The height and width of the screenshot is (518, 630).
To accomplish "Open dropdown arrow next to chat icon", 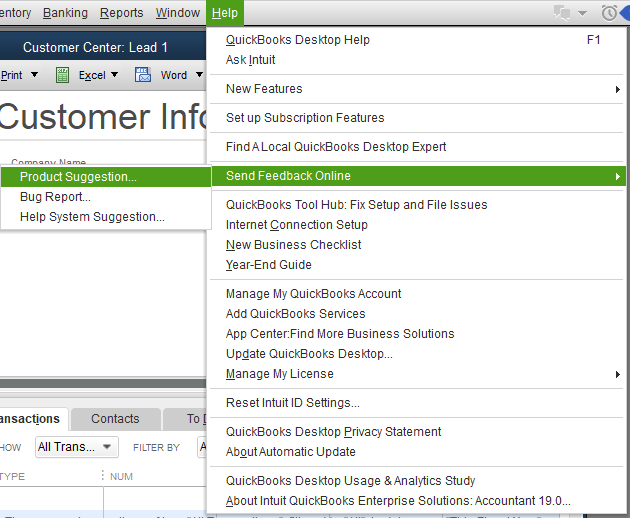I will pos(582,14).
